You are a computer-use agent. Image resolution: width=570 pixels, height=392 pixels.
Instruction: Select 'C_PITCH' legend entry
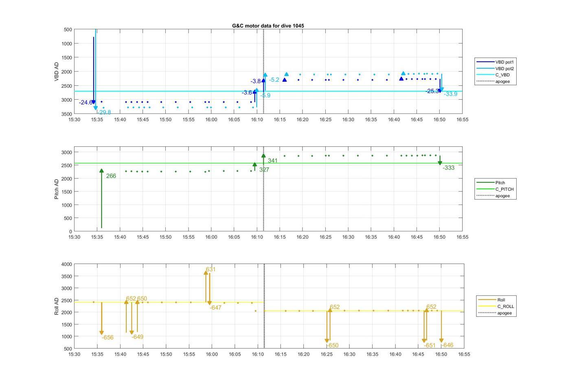[495, 189]
